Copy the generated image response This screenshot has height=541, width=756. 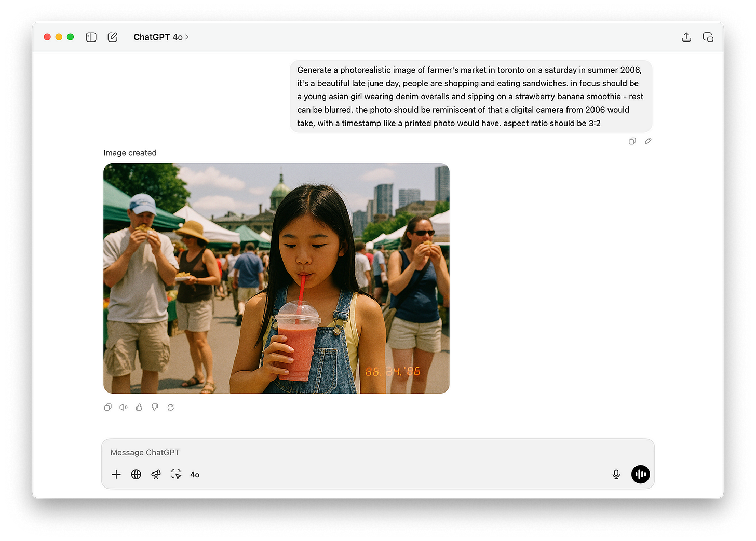[107, 407]
